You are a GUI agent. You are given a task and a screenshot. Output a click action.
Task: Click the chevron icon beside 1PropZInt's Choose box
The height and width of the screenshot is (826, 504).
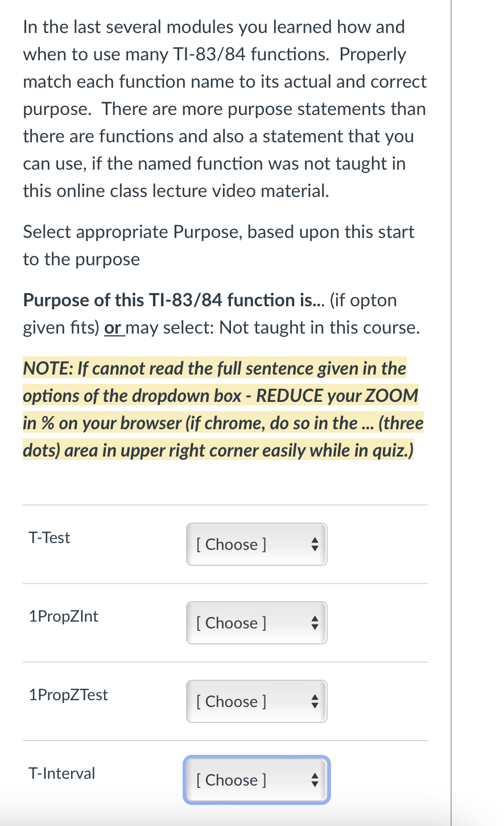pyautogui.click(x=315, y=623)
